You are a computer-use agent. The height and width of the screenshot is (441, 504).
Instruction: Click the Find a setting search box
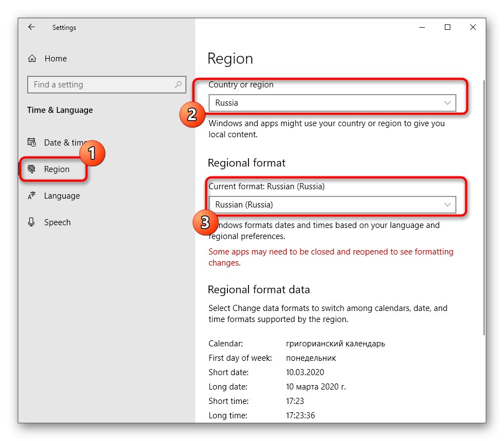click(x=100, y=85)
